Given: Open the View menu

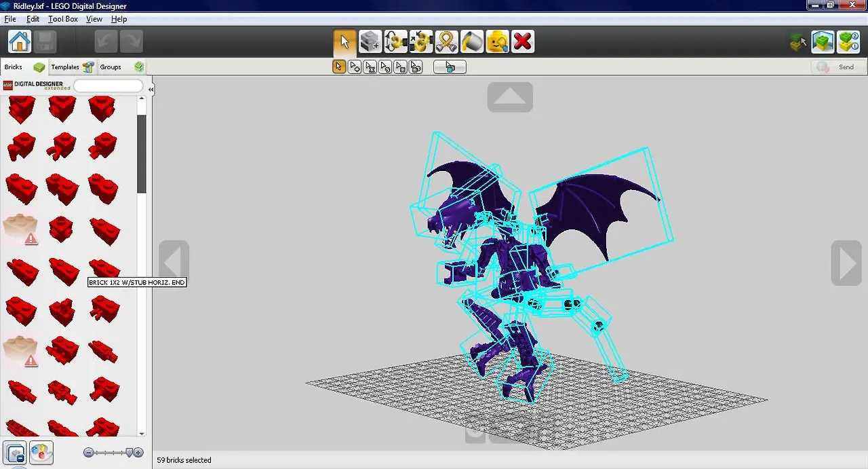Looking at the screenshot, I should coord(94,19).
